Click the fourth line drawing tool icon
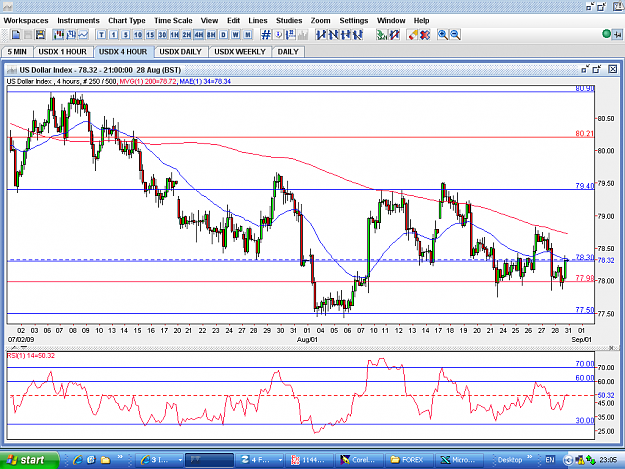This screenshot has width=625, height=469. click(x=358, y=35)
